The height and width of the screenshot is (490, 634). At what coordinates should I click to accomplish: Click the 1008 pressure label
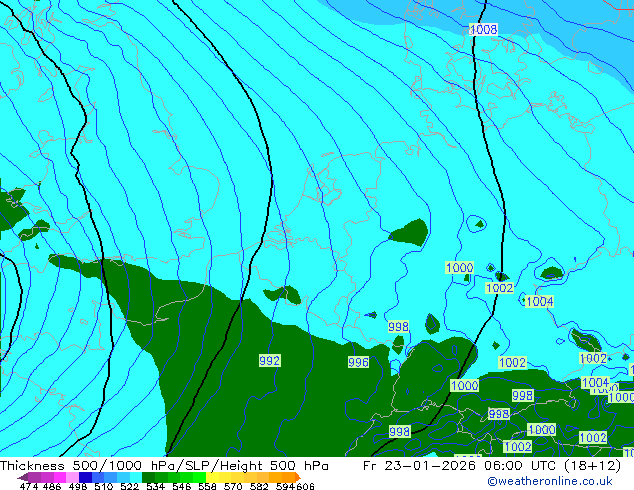pos(484,29)
